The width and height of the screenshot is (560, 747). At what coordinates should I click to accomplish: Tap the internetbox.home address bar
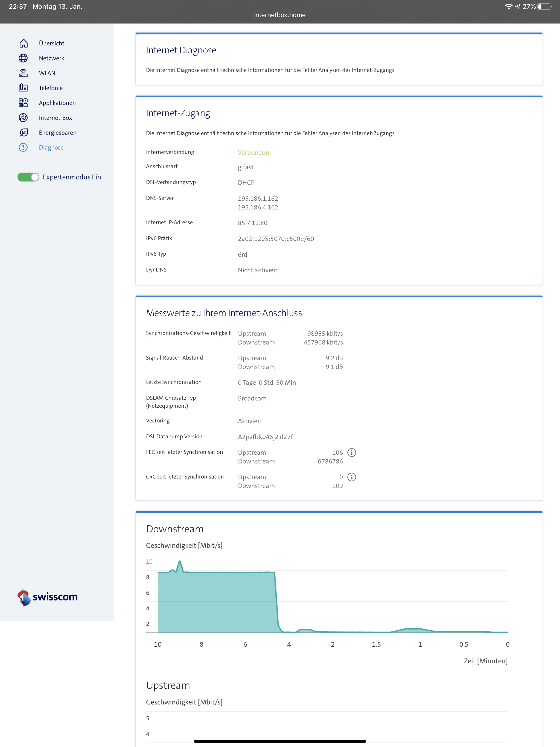[x=280, y=15]
